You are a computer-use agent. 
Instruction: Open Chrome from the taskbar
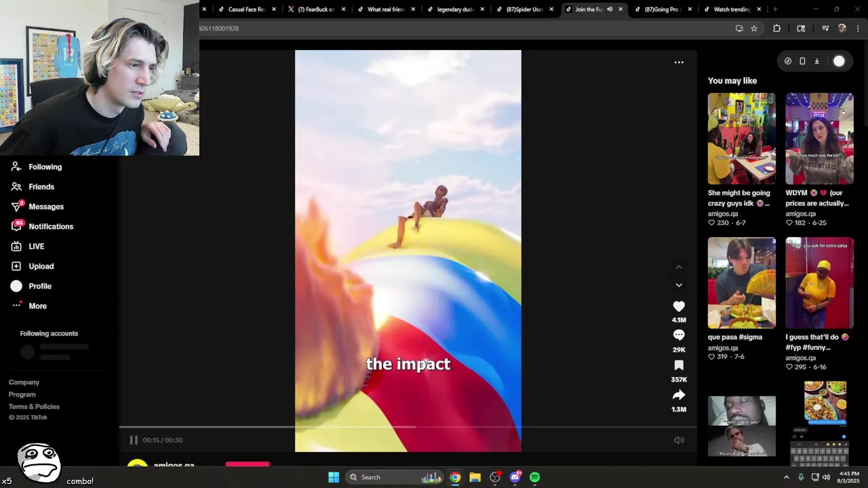[x=455, y=477]
